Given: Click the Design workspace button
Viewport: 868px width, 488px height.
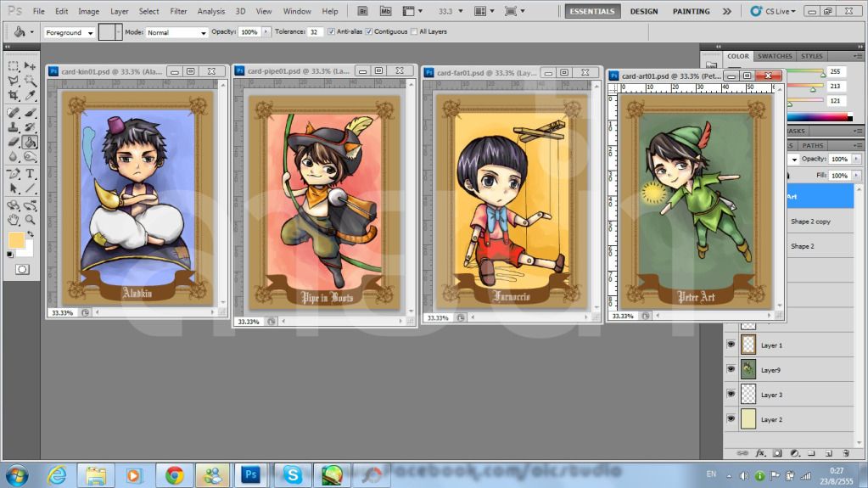Looking at the screenshot, I should (x=644, y=11).
